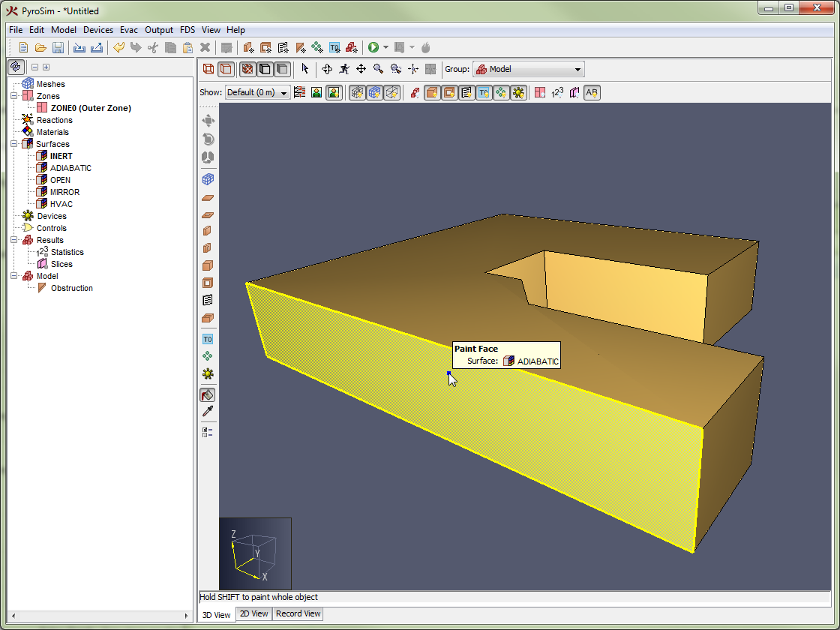The image size is (840, 630).
Task: Toggle show vents button
Action: 466,93
